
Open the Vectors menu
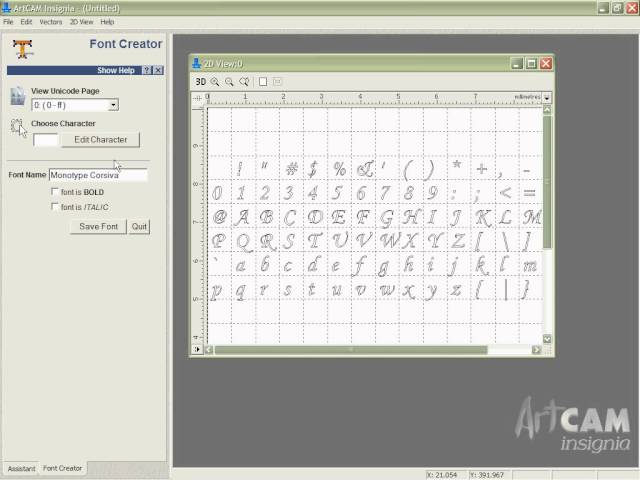(x=51, y=22)
